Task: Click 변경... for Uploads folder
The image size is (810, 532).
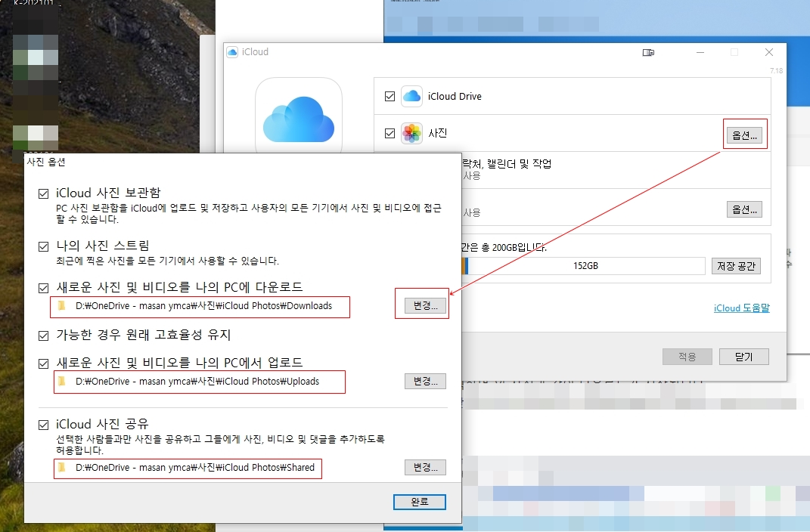Action: point(425,382)
